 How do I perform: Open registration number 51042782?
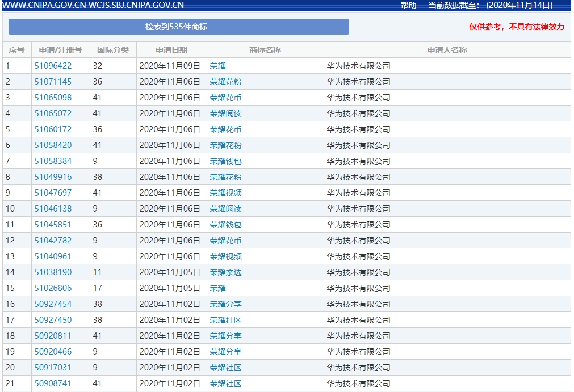pyautogui.click(x=53, y=241)
